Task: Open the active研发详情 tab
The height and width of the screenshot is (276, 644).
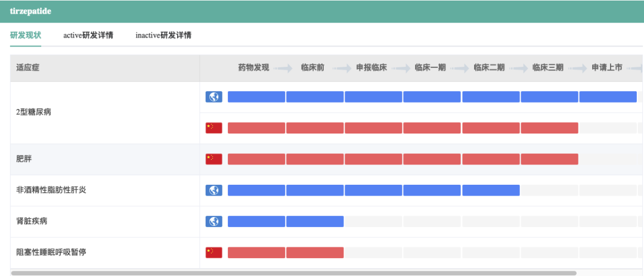Action: (88, 35)
